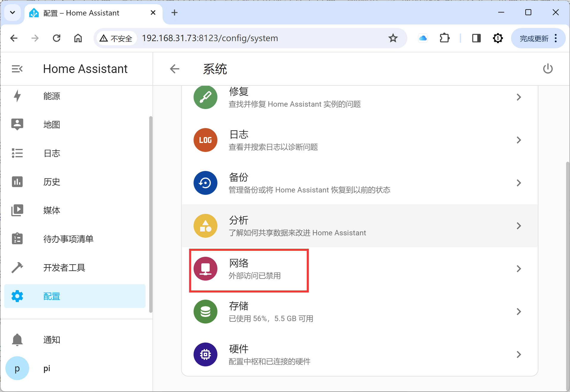Click the green 存储 database icon
This screenshot has width=570, height=392.
(205, 312)
